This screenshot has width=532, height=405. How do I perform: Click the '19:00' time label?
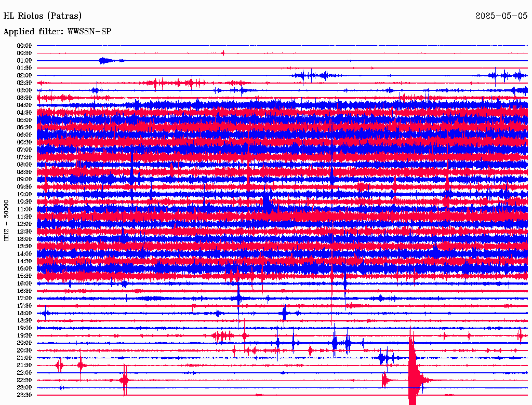(x=24, y=328)
